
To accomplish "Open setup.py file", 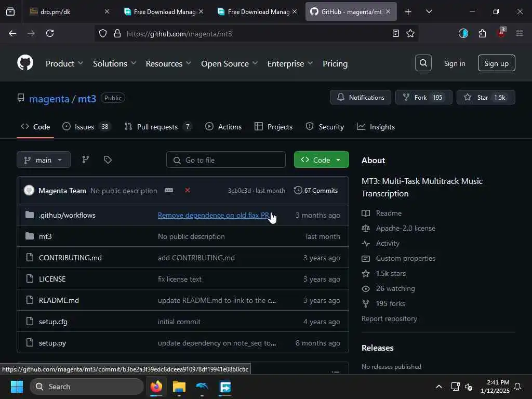I will pos(52,343).
